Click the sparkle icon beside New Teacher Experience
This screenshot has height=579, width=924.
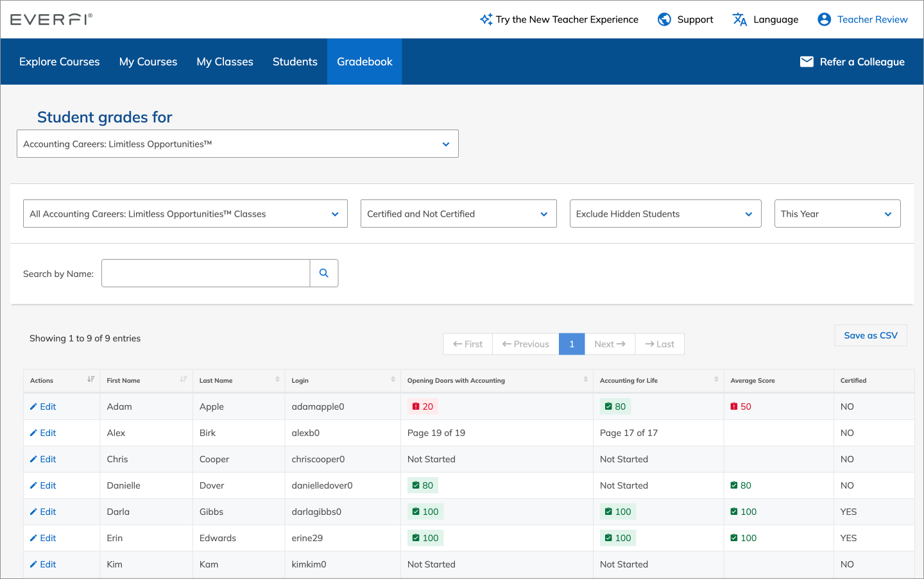tap(486, 19)
